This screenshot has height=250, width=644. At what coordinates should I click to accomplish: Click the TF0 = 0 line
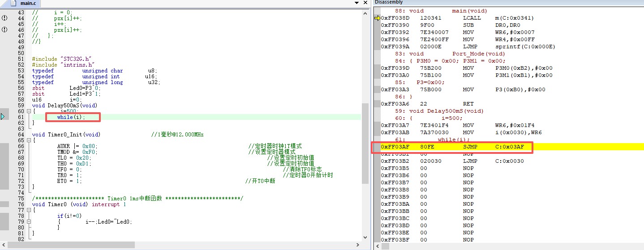point(69,169)
